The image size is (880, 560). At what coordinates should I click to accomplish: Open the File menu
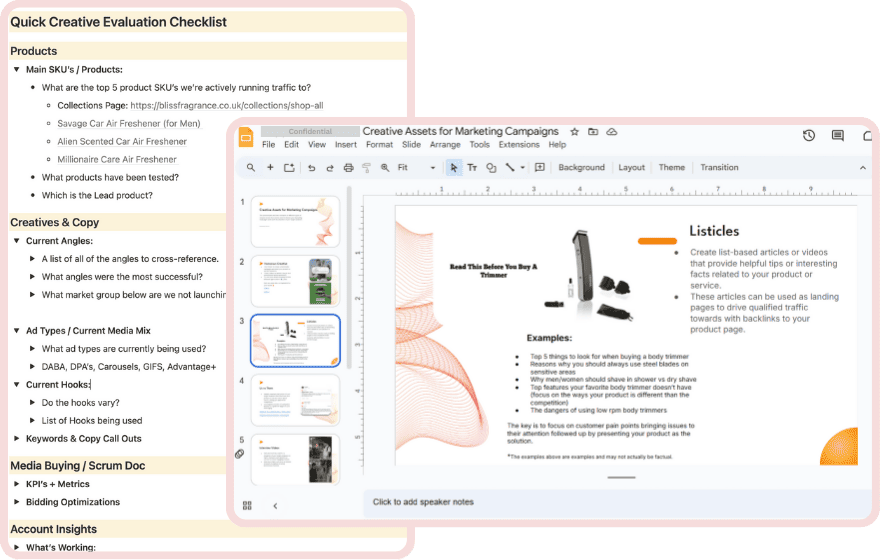click(268, 145)
